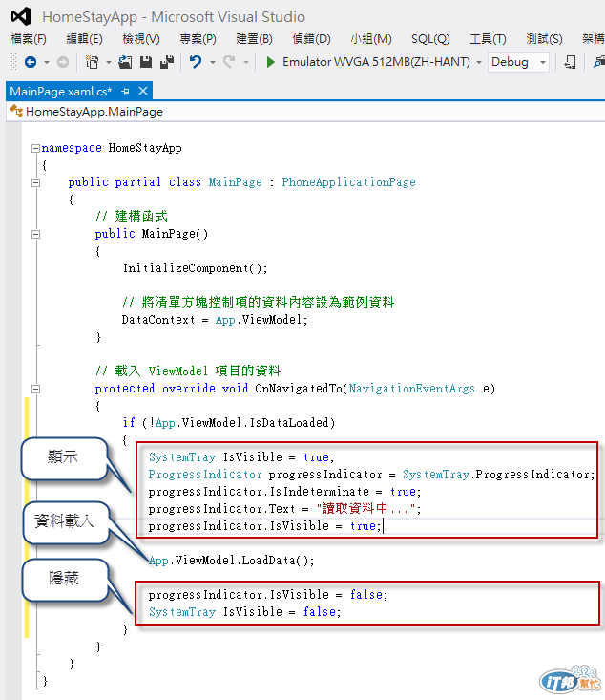605x700 pixels.
Task: Open the 測試(S) menu
Action: (544, 39)
